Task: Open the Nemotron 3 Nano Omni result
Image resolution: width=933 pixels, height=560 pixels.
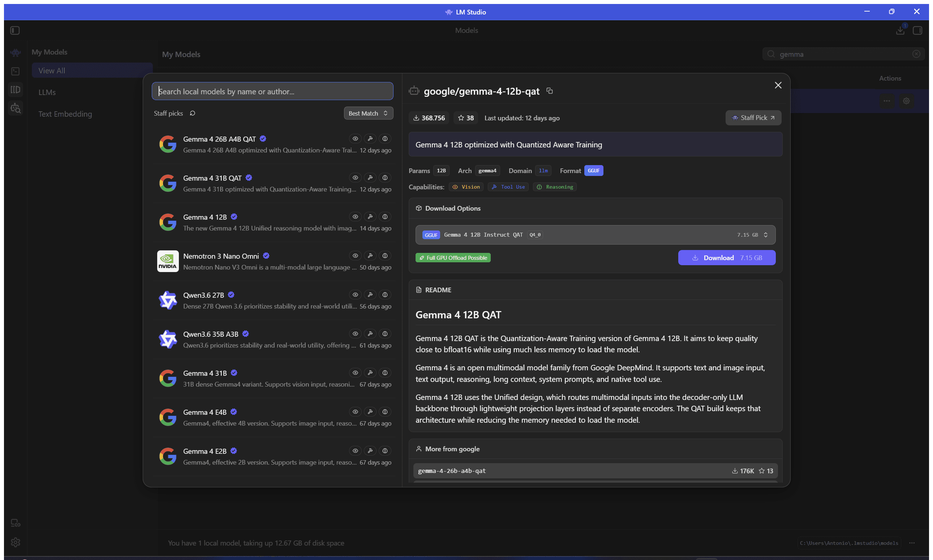Action: click(274, 262)
